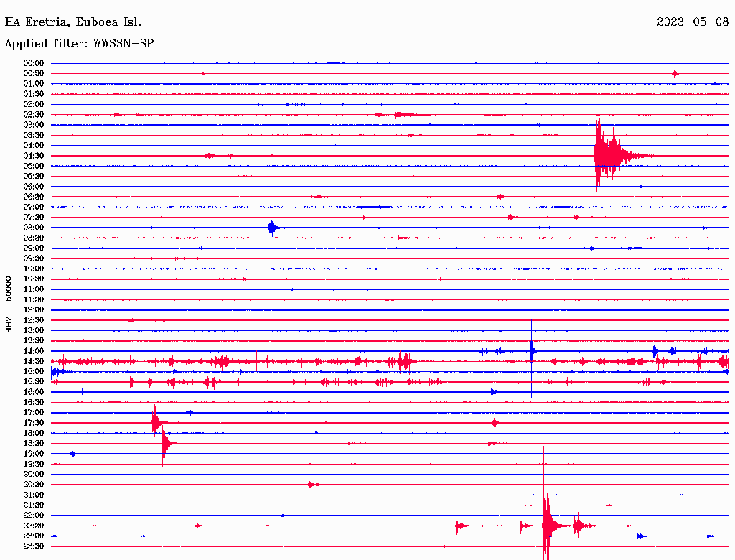Click the Applied filter: WWSSN-SP text

79,44
